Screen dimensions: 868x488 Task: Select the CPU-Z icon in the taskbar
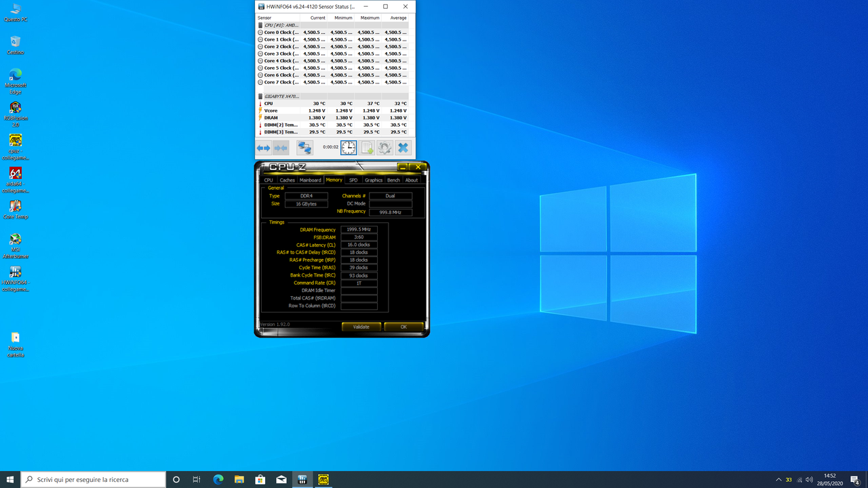(x=323, y=480)
